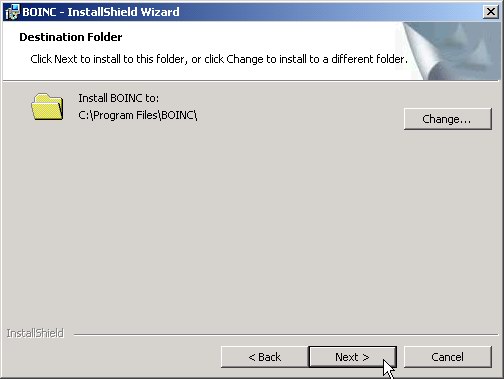Click the BOINC installer icon in title bar
504x379 pixels.
pos(12,12)
